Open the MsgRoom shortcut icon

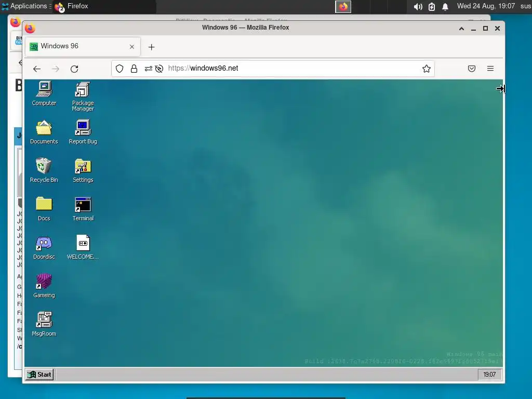[x=44, y=324]
